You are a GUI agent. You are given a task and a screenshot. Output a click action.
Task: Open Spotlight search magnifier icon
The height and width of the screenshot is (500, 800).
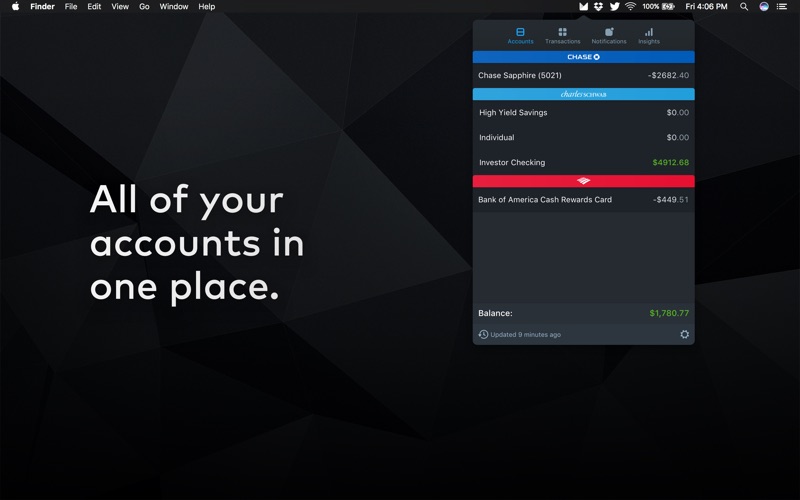point(744,7)
